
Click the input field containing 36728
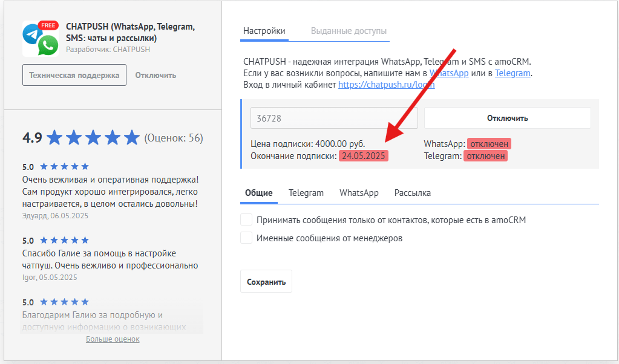click(x=334, y=118)
